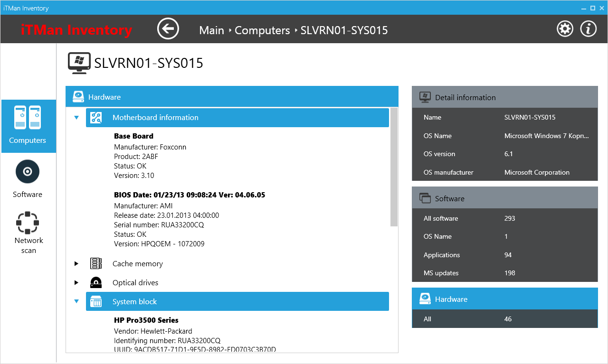608x364 pixels.
Task: Click the Identifying number: RUA33200CQ line
Action: pos(167,341)
